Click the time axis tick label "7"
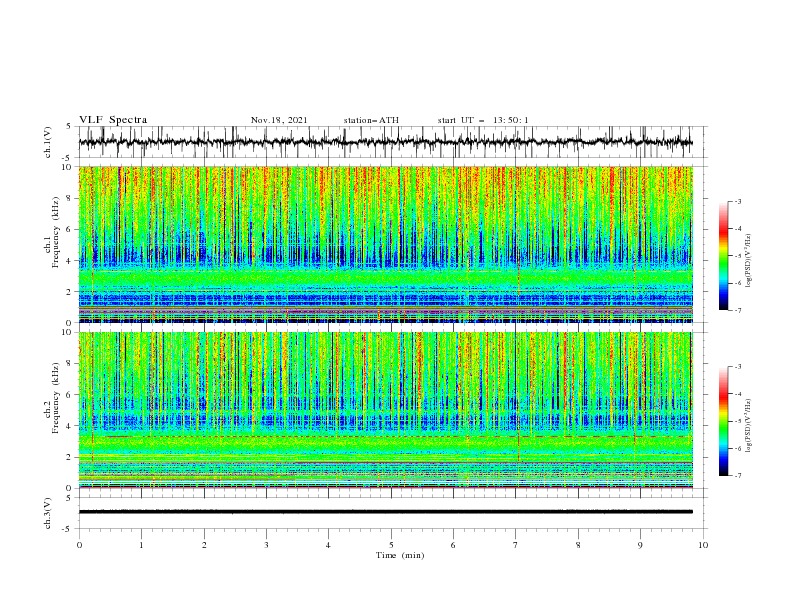 click(516, 545)
